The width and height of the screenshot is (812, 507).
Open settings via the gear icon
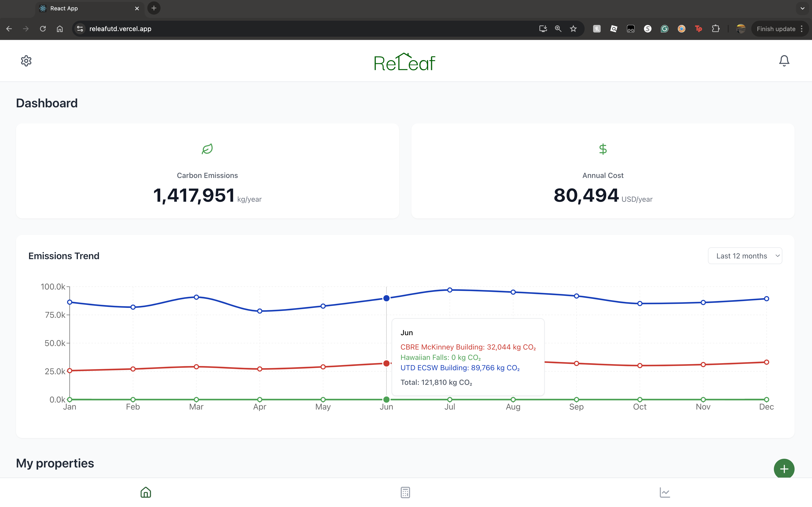click(x=26, y=61)
